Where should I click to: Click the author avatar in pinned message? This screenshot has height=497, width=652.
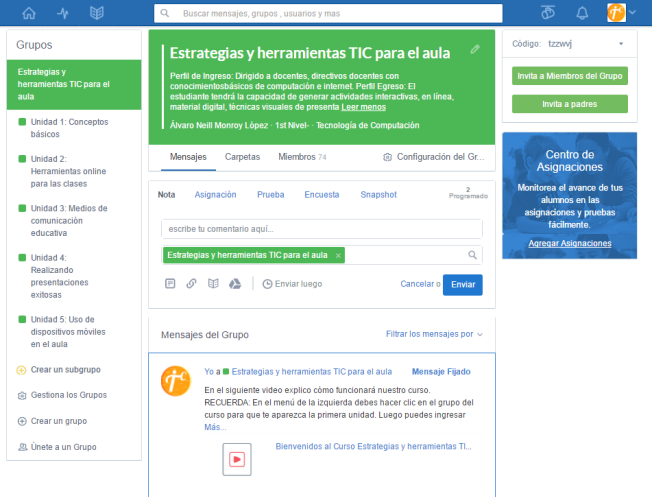[176, 381]
